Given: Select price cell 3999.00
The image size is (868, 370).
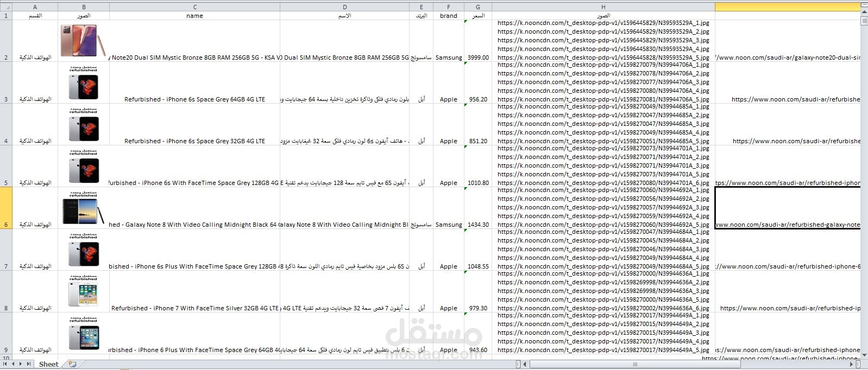Looking at the screenshot, I should [x=478, y=41].
